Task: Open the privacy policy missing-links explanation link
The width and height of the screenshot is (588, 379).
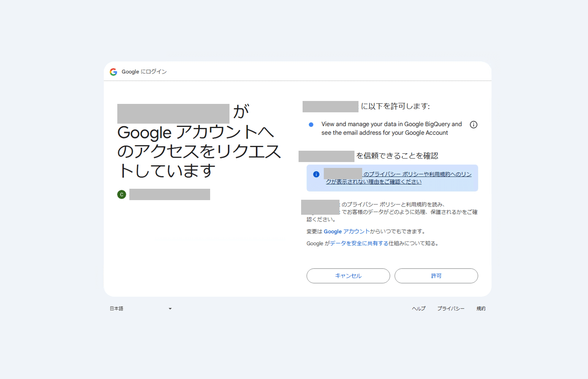Action: (399, 178)
